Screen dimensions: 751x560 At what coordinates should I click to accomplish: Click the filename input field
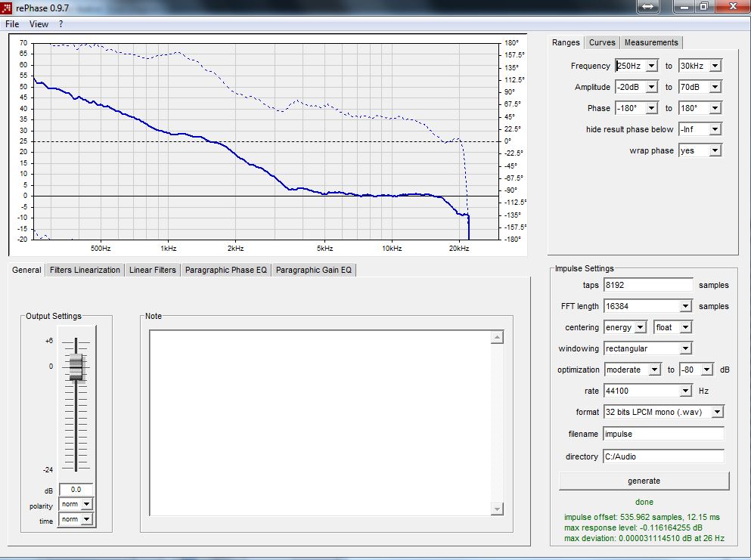point(663,434)
